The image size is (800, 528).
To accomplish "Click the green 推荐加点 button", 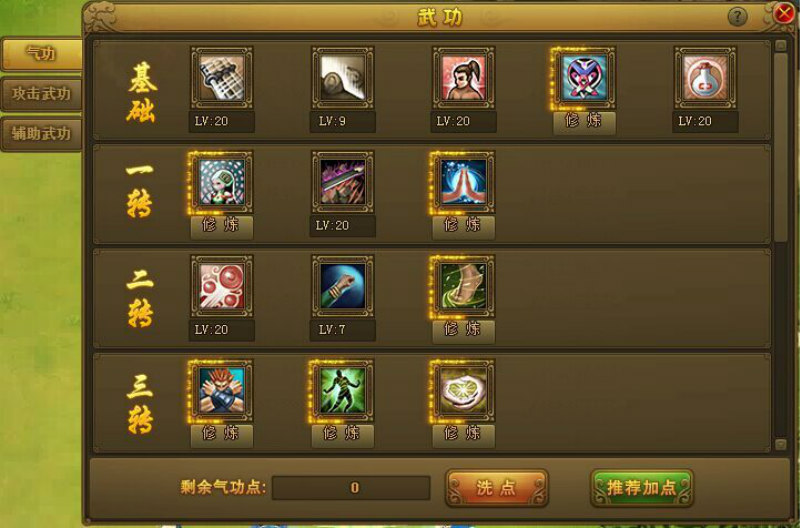I will tap(641, 488).
